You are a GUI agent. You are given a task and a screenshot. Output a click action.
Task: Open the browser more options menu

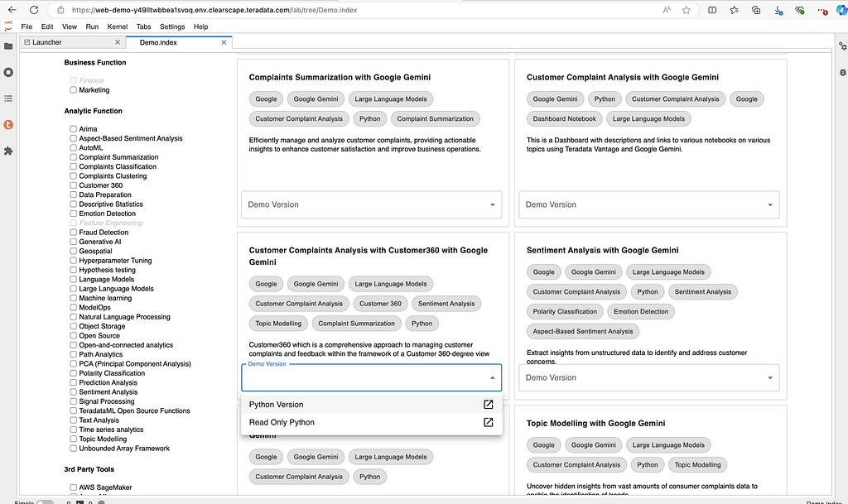[821, 10]
